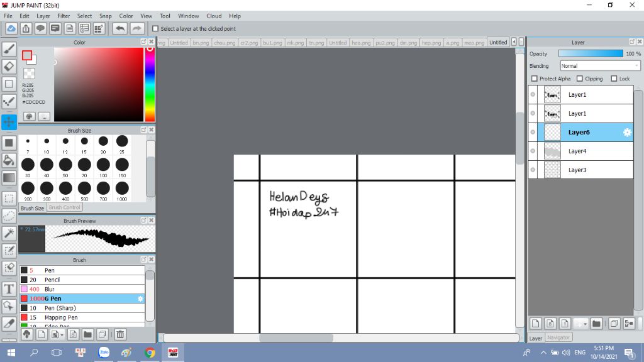Toggle visibility of Layer4
644x362 pixels.
click(x=533, y=151)
